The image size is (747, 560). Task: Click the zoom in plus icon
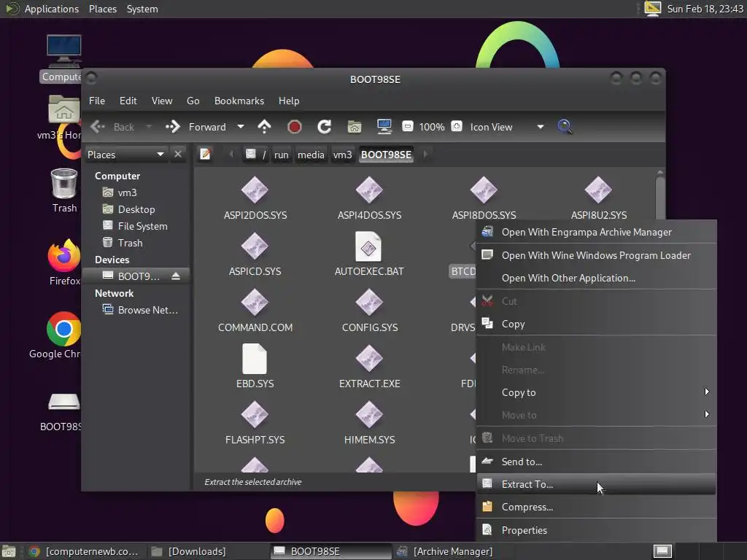pyautogui.click(x=457, y=127)
